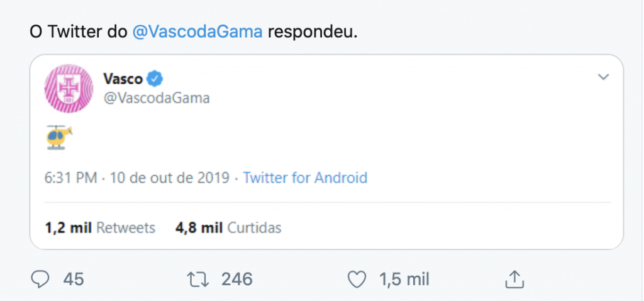View the 4,8 mil Curtidas list
This screenshot has height=301, width=644.
click(x=228, y=227)
